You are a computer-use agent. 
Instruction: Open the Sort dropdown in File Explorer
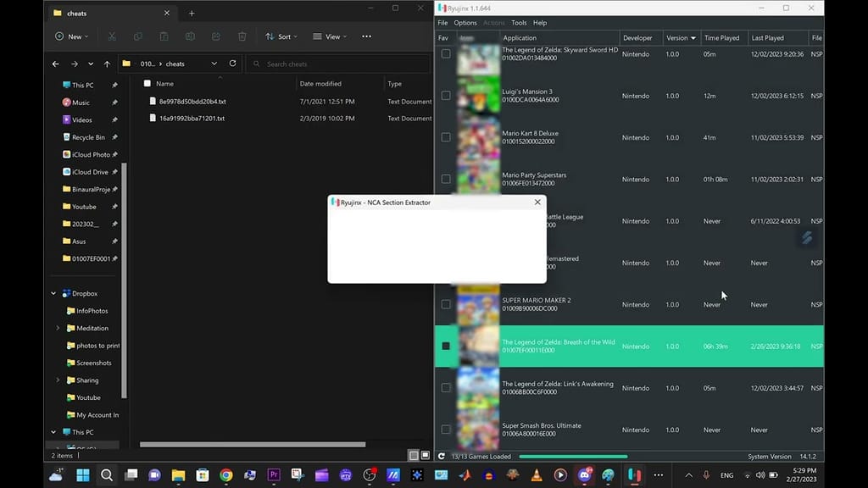point(281,36)
